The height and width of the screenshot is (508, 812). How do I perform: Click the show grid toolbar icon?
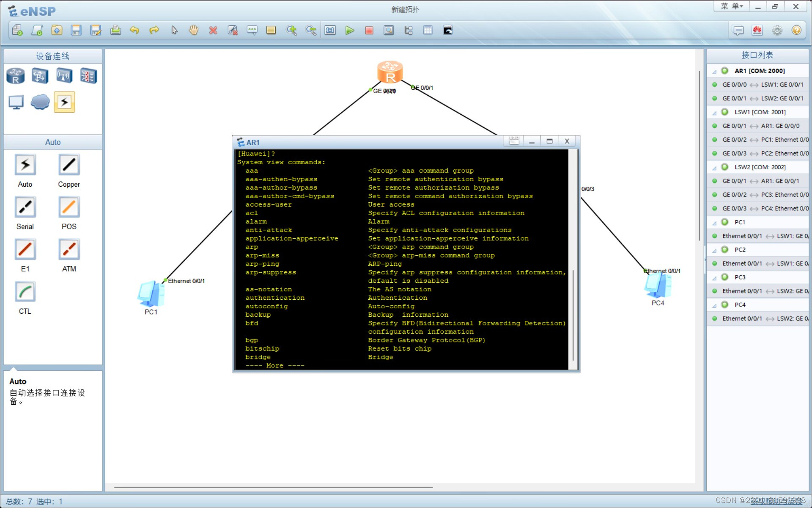tap(428, 30)
